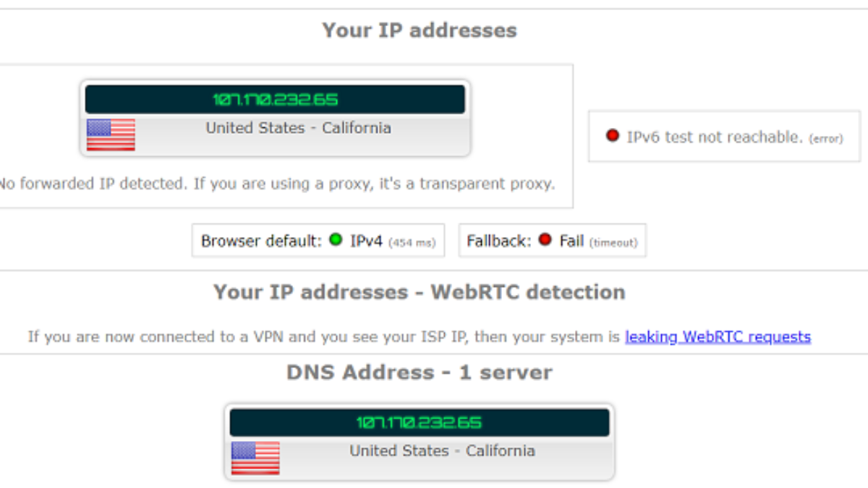Viewport: 868px width, 488px height.
Task: Click the "Your IP addresses" top heading
Action: (420, 30)
